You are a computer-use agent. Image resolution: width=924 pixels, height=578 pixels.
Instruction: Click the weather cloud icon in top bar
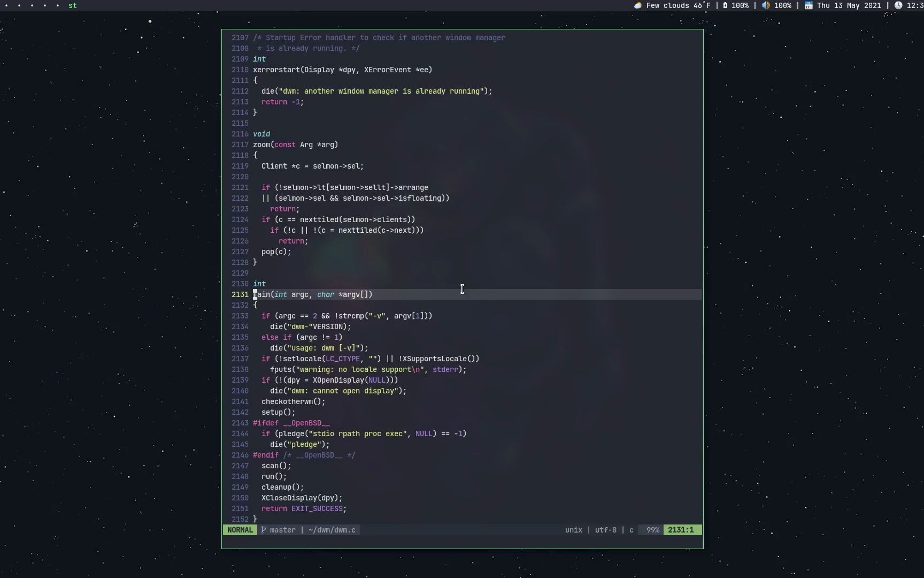pyautogui.click(x=638, y=5)
